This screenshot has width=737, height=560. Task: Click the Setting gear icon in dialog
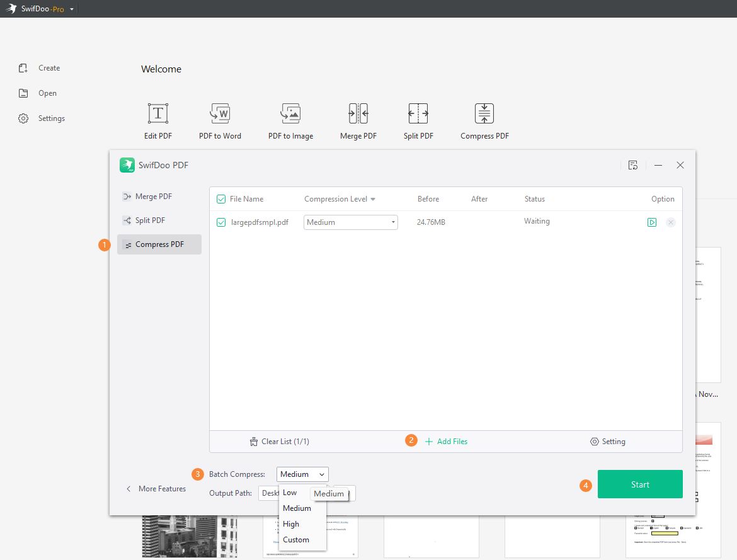click(595, 442)
